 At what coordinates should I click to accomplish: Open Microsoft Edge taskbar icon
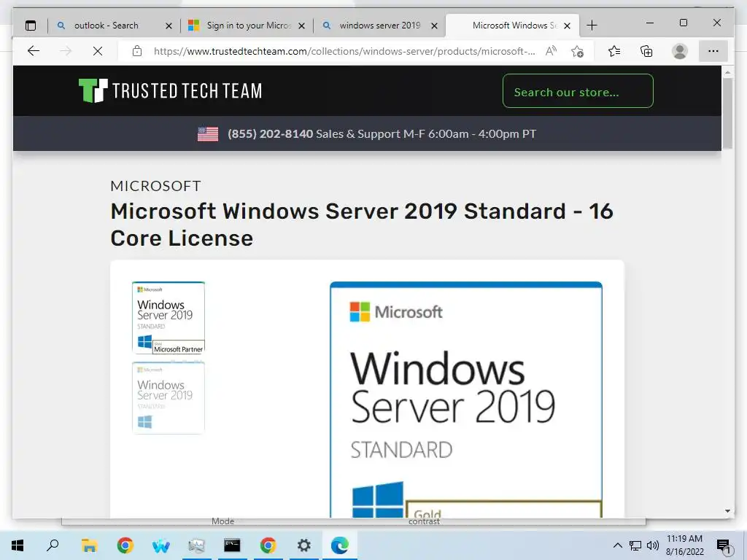(340, 545)
